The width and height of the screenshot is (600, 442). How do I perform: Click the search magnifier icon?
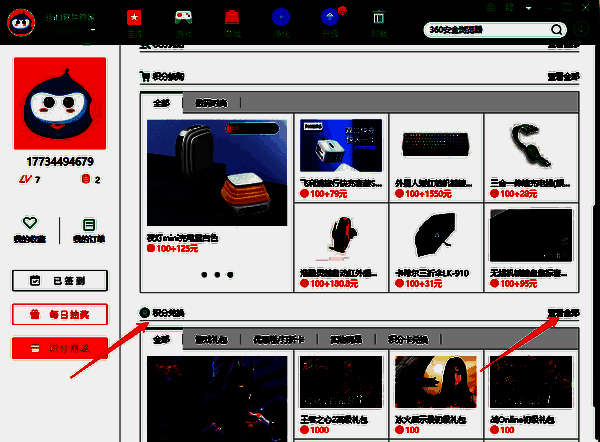pos(556,29)
